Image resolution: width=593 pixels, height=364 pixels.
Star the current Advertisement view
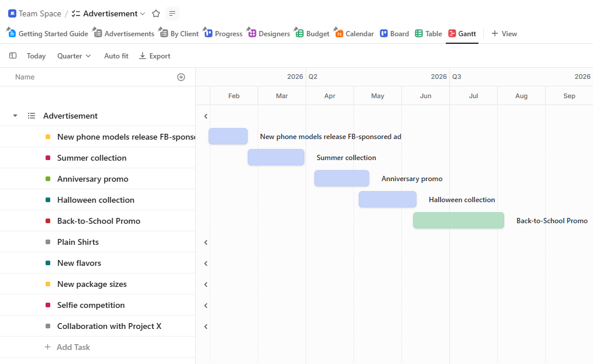tap(155, 13)
